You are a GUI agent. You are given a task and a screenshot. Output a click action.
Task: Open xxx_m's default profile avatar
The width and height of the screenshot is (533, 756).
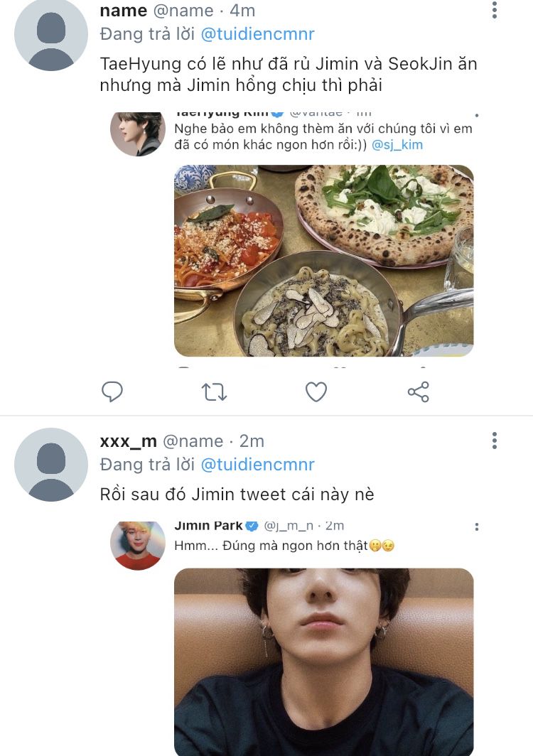tap(51, 465)
